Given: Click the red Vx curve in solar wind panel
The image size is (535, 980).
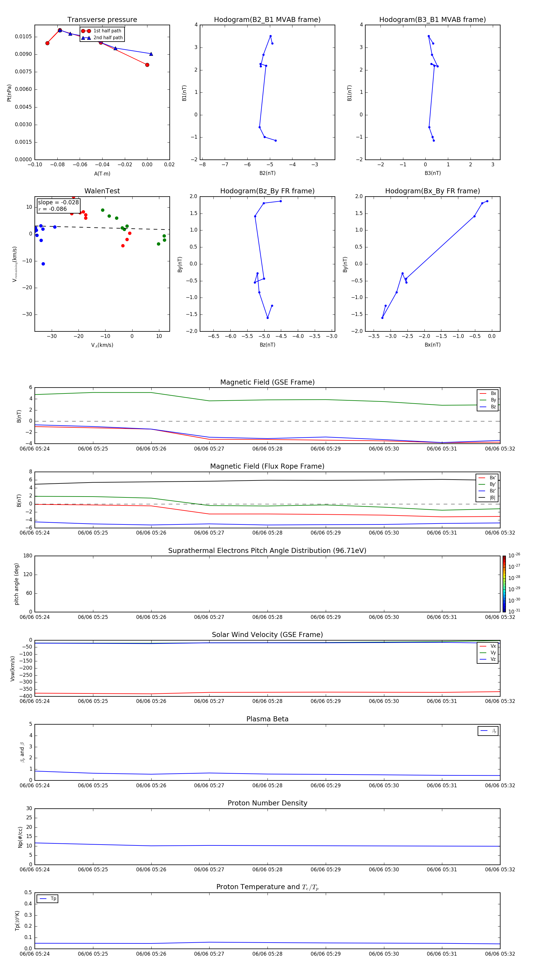Looking at the screenshot, I should pyautogui.click(x=267, y=693).
